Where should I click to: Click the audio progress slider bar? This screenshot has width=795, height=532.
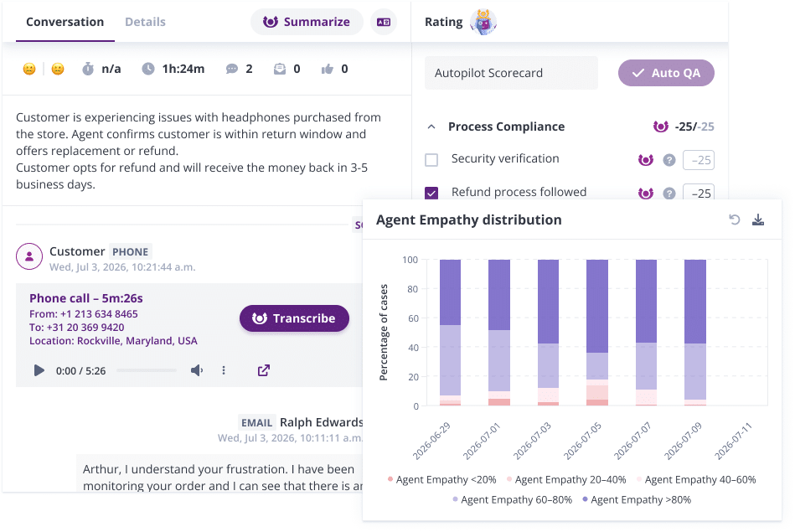[146, 370]
